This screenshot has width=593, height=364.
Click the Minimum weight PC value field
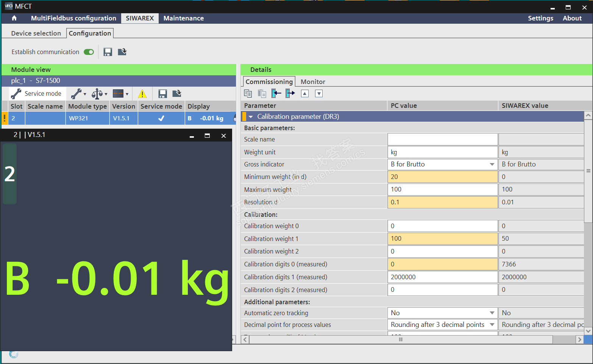442,177
